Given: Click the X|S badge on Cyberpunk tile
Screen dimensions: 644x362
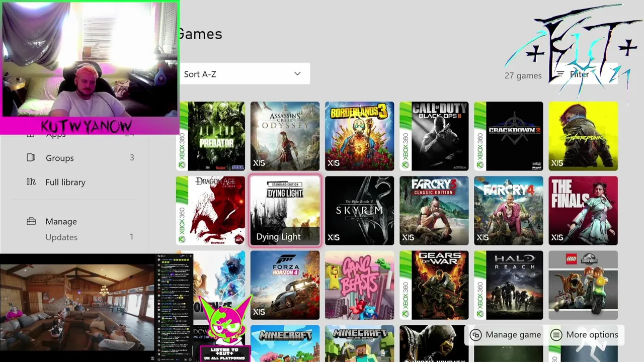Looking at the screenshot, I should pyautogui.click(x=557, y=163).
